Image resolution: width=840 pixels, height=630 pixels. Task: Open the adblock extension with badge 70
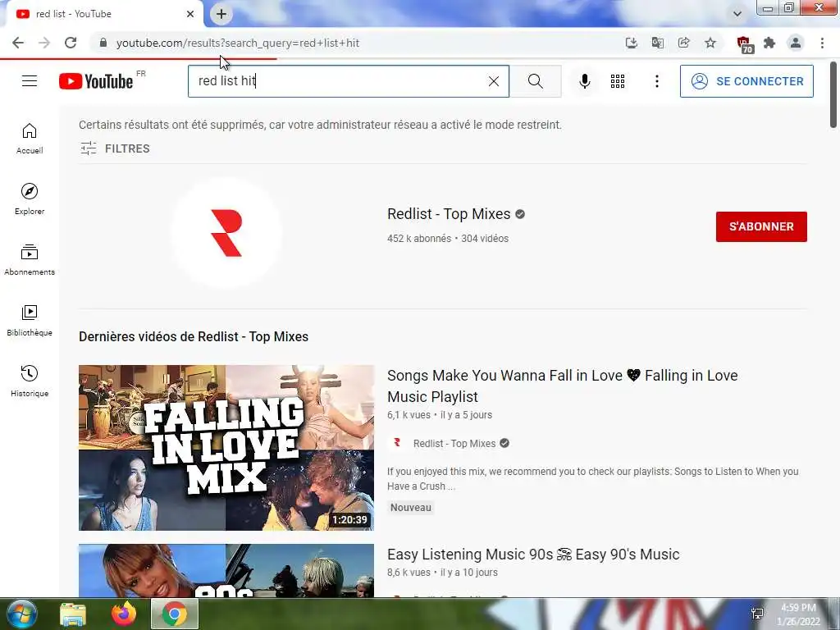click(x=744, y=44)
